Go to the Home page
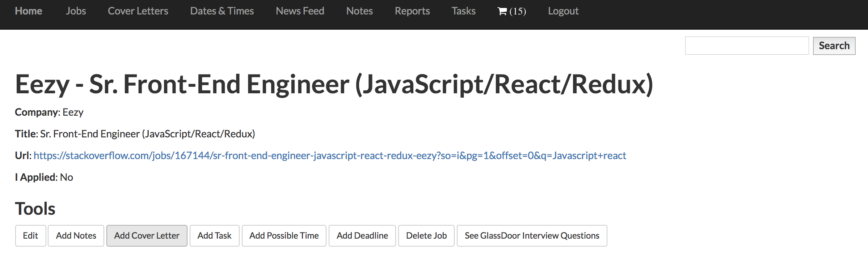The image size is (868, 256). point(29,11)
